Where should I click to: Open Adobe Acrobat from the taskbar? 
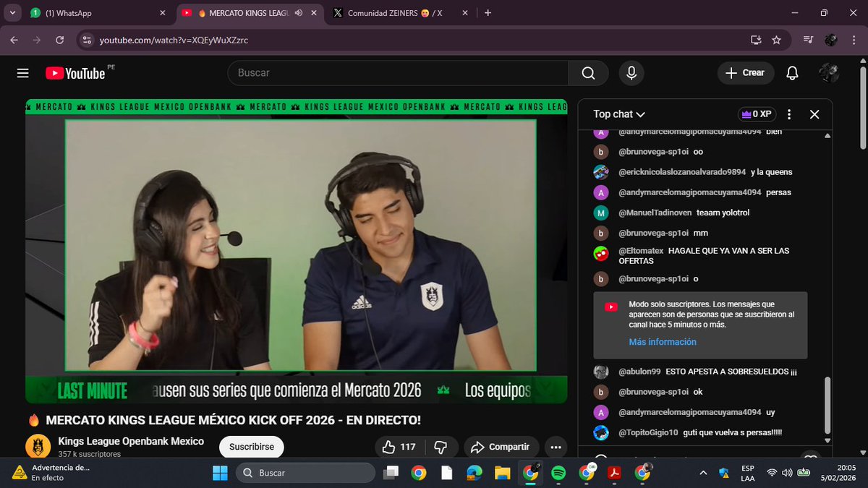tap(614, 473)
